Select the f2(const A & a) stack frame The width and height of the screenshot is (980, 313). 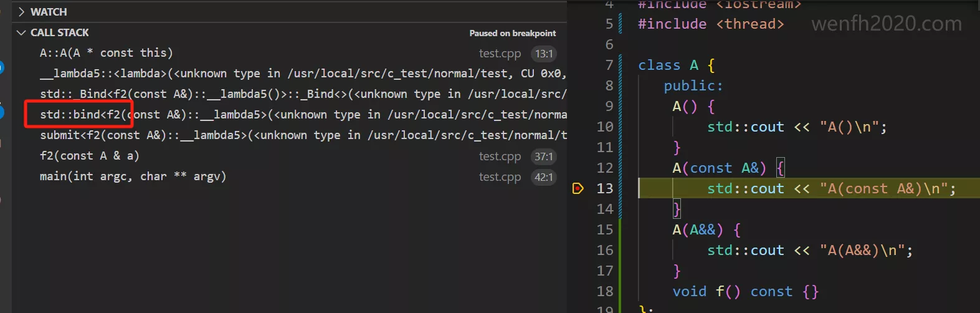90,156
